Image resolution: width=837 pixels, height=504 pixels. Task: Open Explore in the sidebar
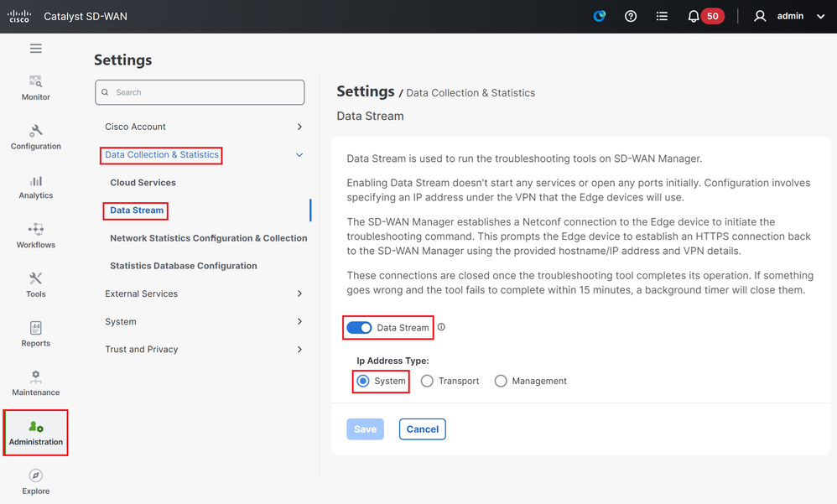(x=36, y=482)
